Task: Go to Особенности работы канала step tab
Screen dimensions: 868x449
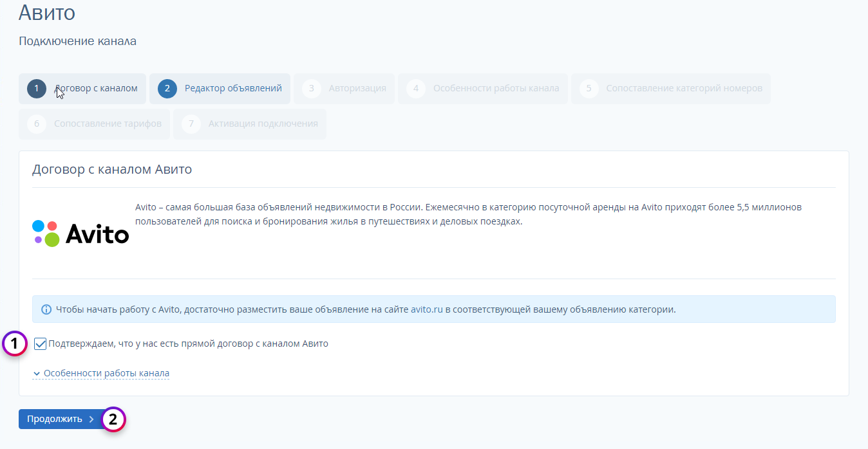Action: click(496, 89)
